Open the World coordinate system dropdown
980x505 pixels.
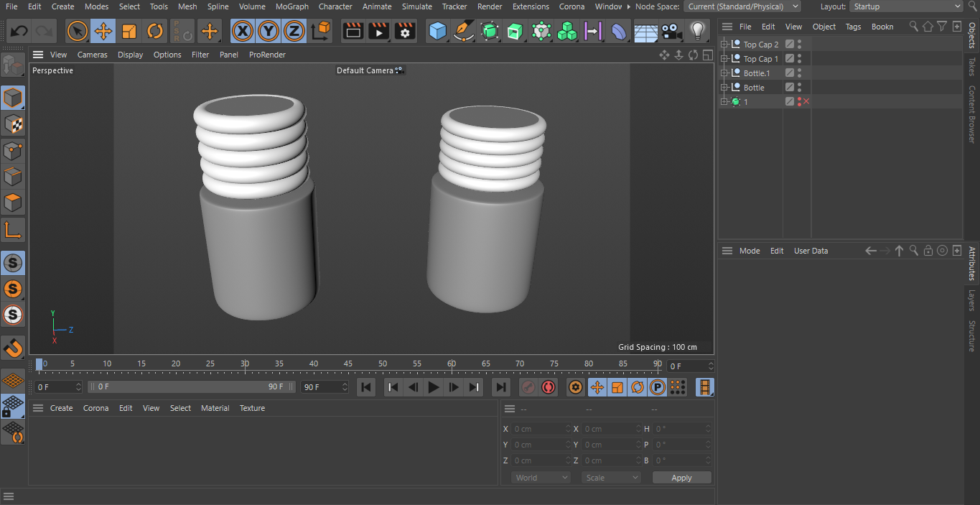[541, 478]
